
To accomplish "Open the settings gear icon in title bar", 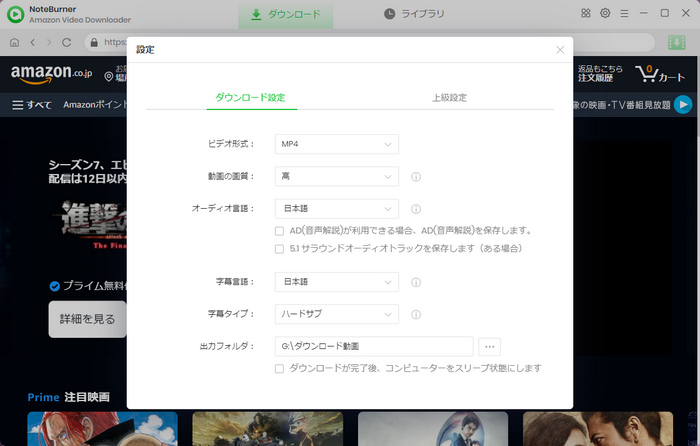I will [605, 13].
